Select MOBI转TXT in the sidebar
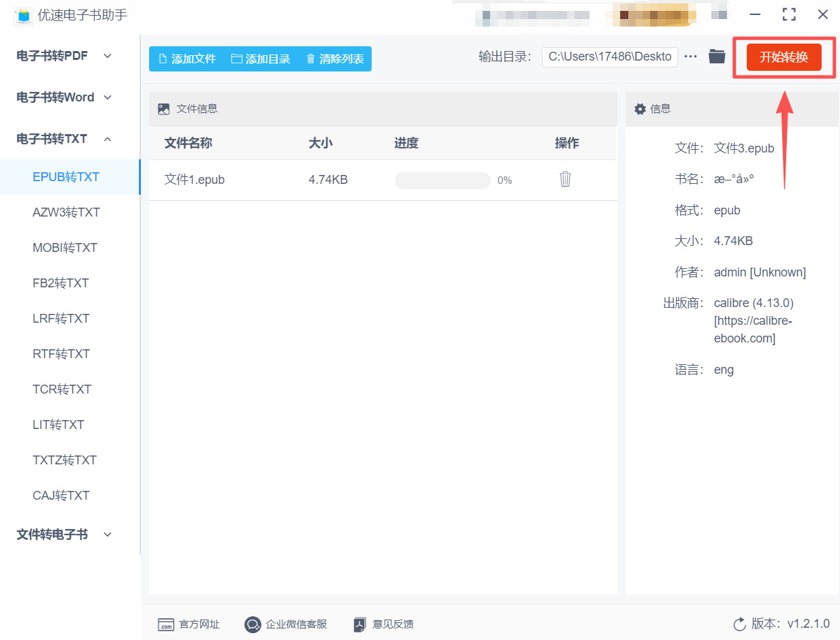 [65, 247]
